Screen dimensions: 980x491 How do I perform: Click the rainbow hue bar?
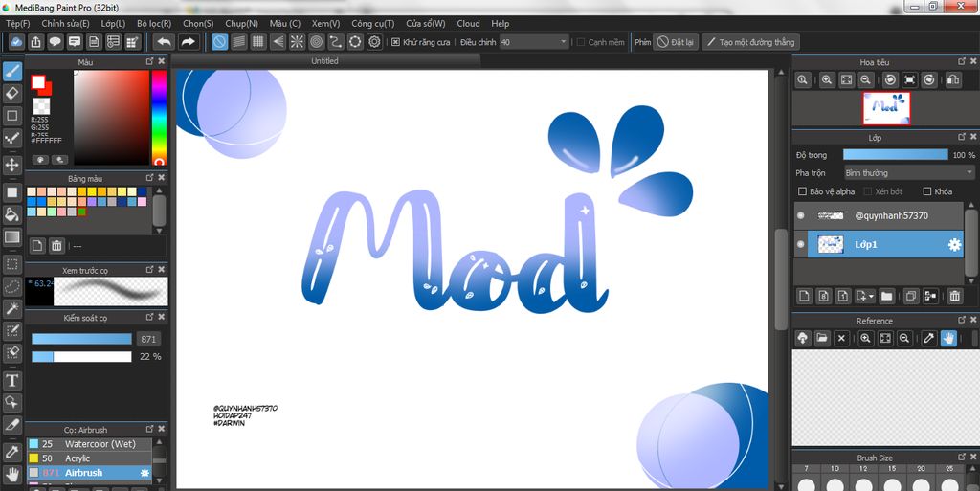[159, 116]
